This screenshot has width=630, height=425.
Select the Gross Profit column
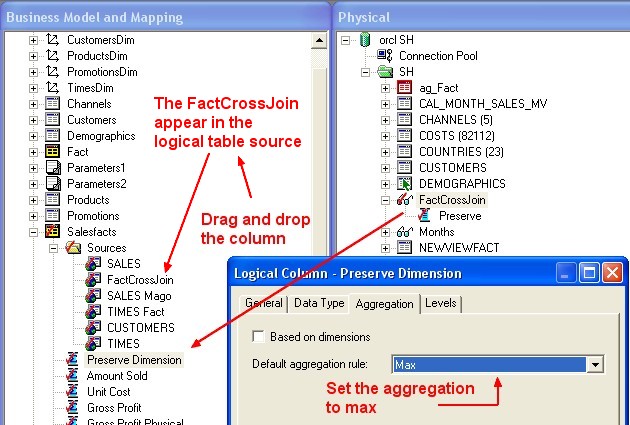tap(114, 408)
